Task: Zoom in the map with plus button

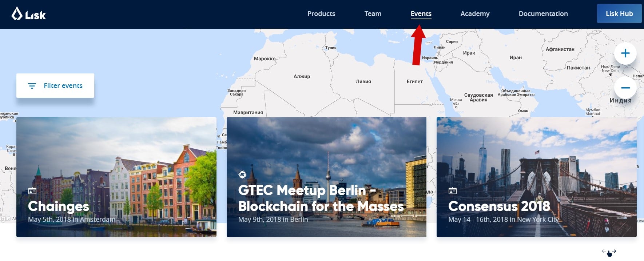Action: coord(625,53)
